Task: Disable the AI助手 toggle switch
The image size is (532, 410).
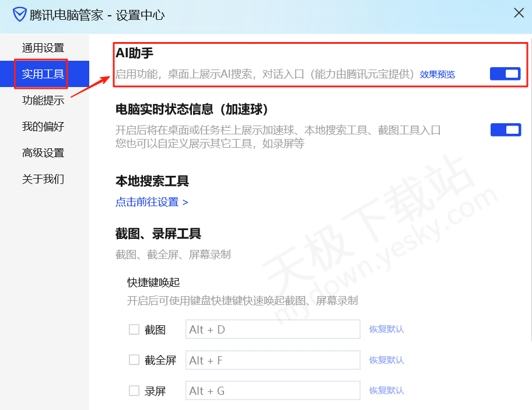Action: pyautogui.click(x=505, y=74)
